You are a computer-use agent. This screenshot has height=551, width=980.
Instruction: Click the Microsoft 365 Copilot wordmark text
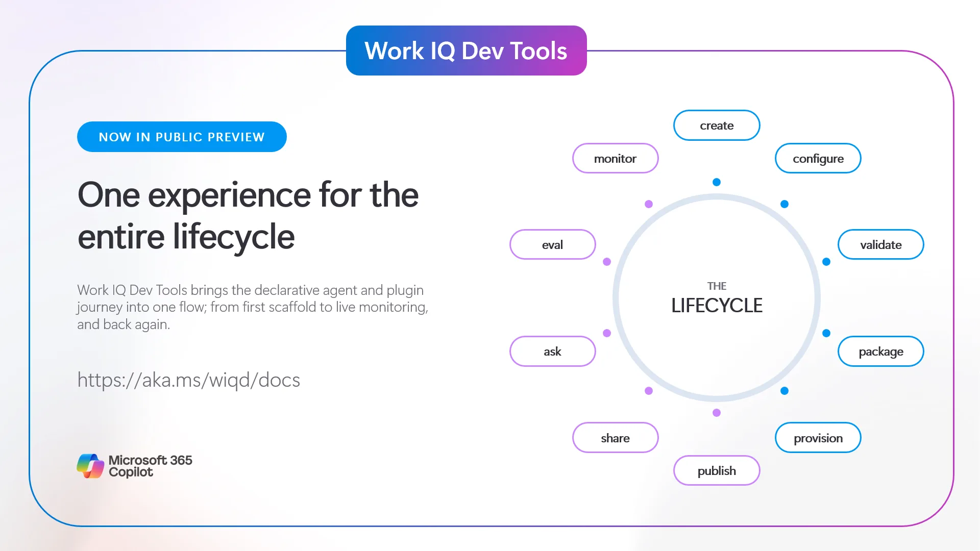[x=150, y=466]
